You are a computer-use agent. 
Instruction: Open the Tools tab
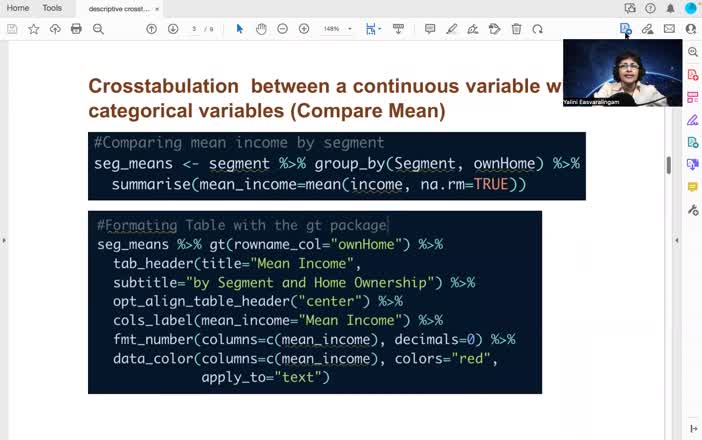[52, 8]
